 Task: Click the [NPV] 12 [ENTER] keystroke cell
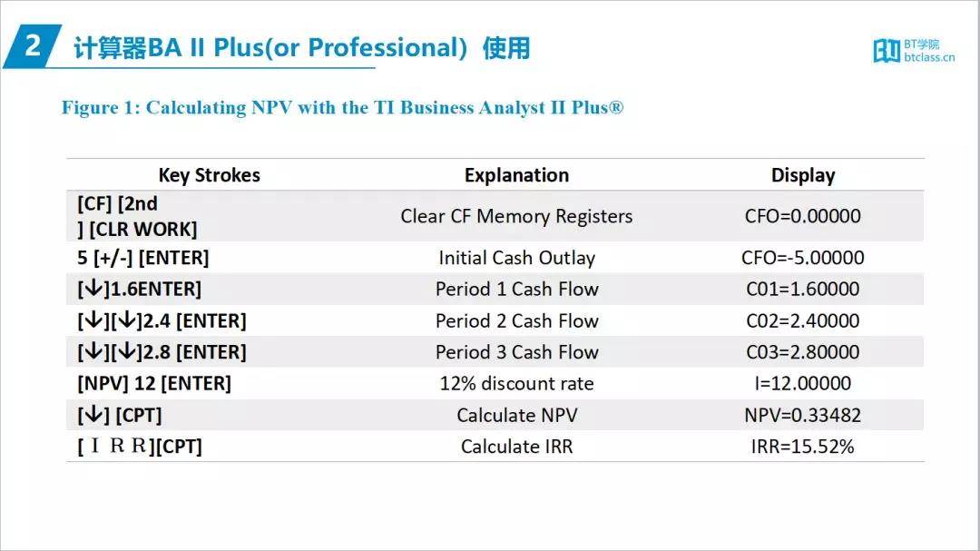pos(154,383)
